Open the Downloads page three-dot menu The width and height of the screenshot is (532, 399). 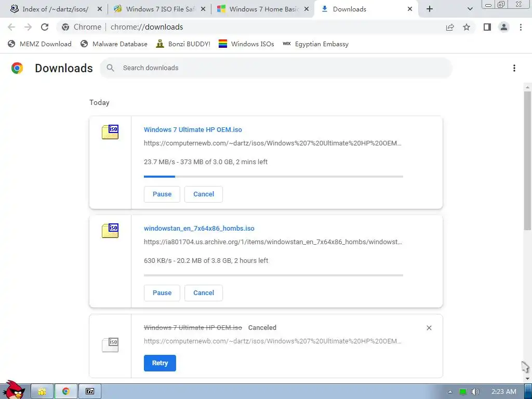pyautogui.click(x=514, y=68)
